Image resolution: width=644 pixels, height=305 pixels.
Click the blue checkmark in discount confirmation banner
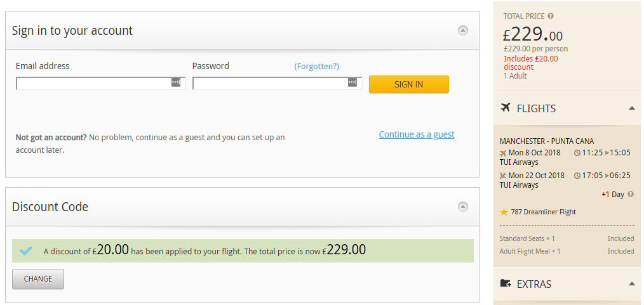pos(26,251)
